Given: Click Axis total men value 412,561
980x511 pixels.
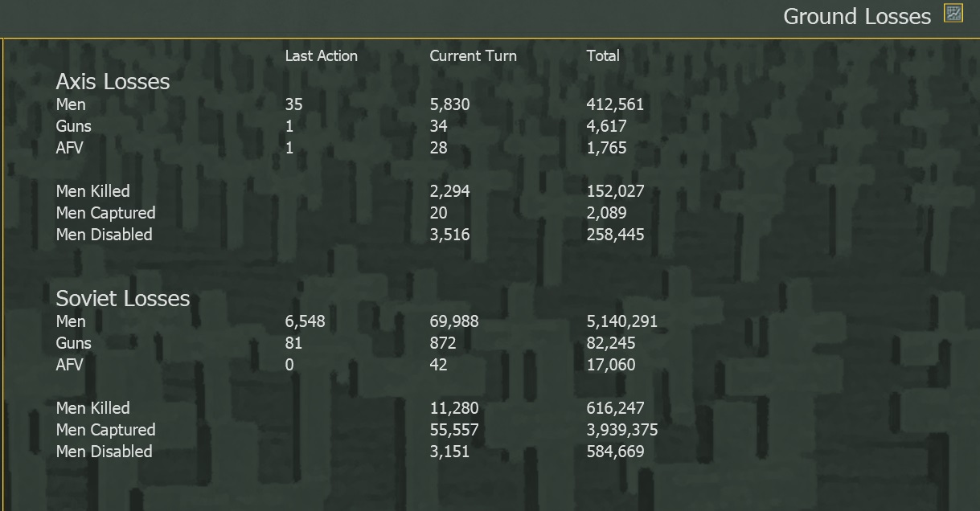Looking at the screenshot, I should (615, 104).
